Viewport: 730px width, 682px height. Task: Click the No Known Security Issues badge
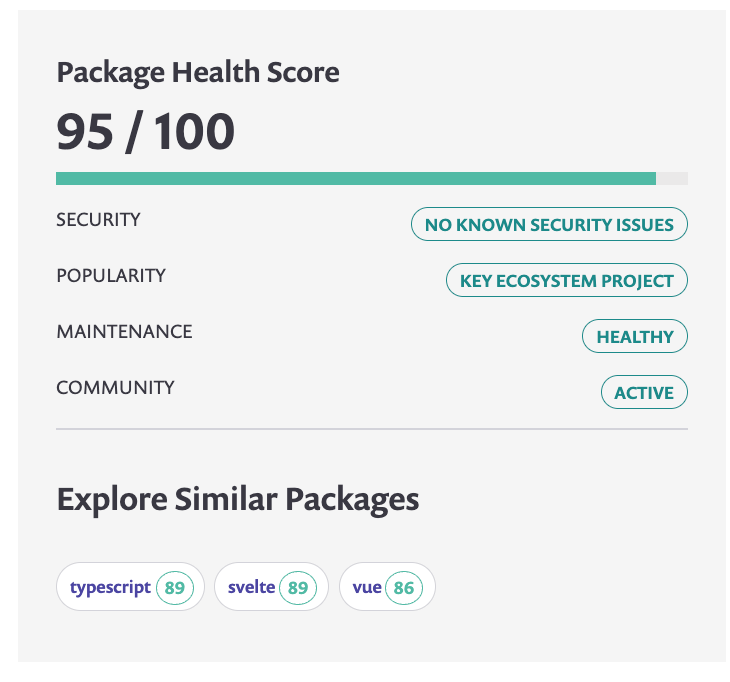(x=549, y=225)
